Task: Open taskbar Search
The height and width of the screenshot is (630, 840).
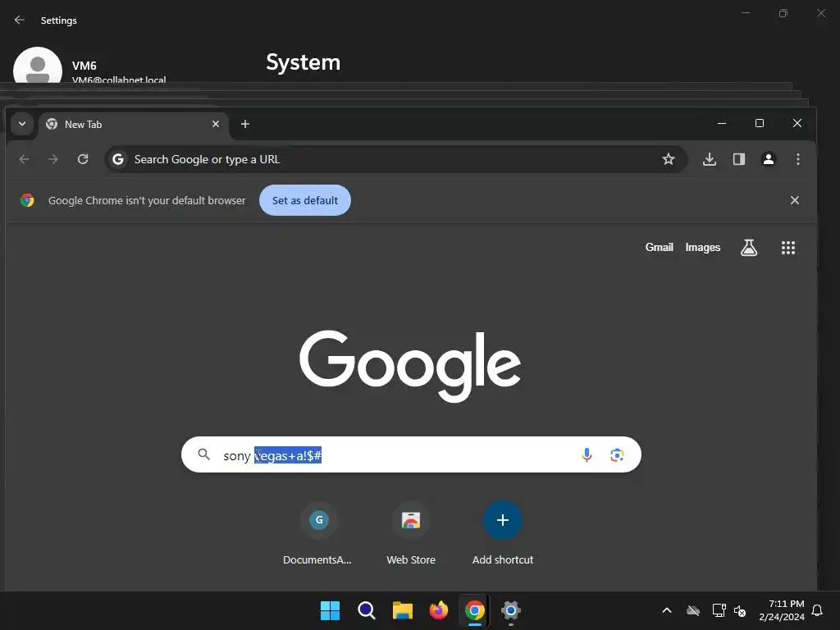Action: click(367, 610)
